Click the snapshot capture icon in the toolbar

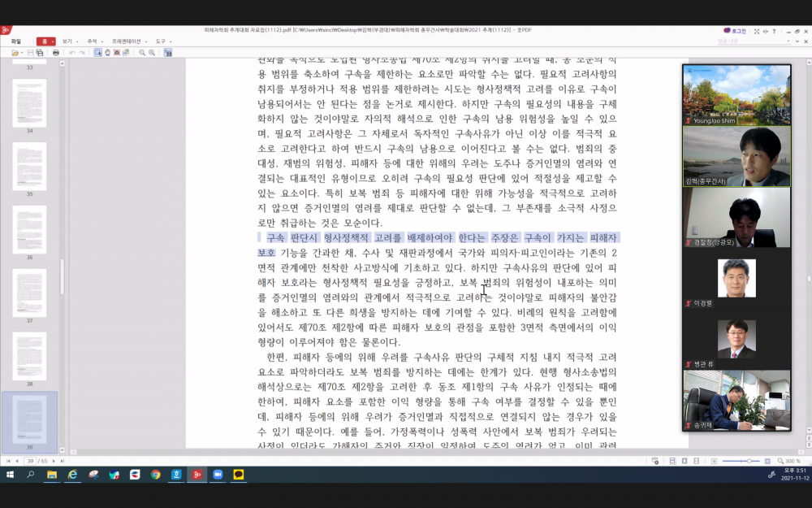117,52
